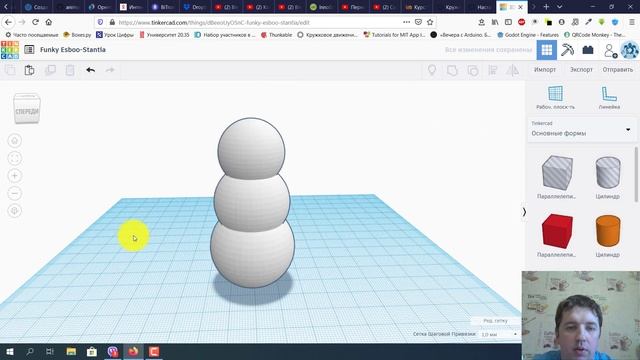Reload the browser page
This screenshot has width=640, height=360.
pos(35,22)
